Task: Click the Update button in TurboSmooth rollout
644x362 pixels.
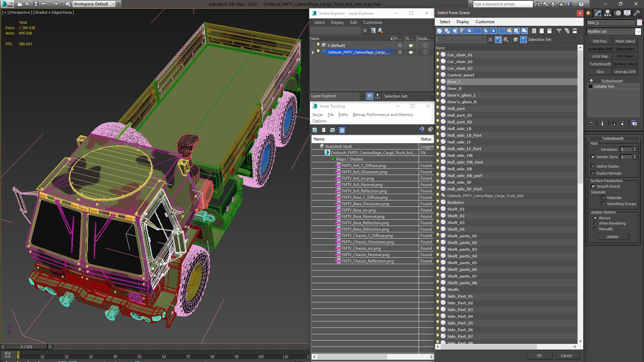Action: click(612, 237)
